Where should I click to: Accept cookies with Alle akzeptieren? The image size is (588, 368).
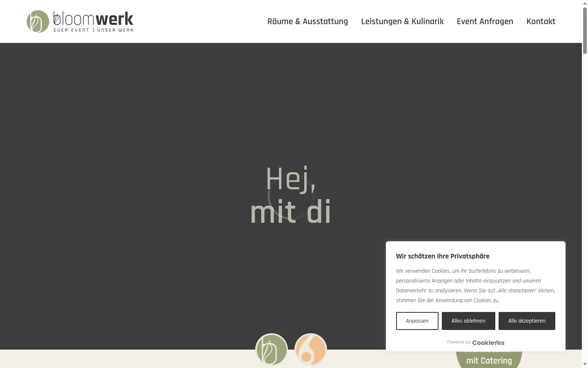coord(527,321)
